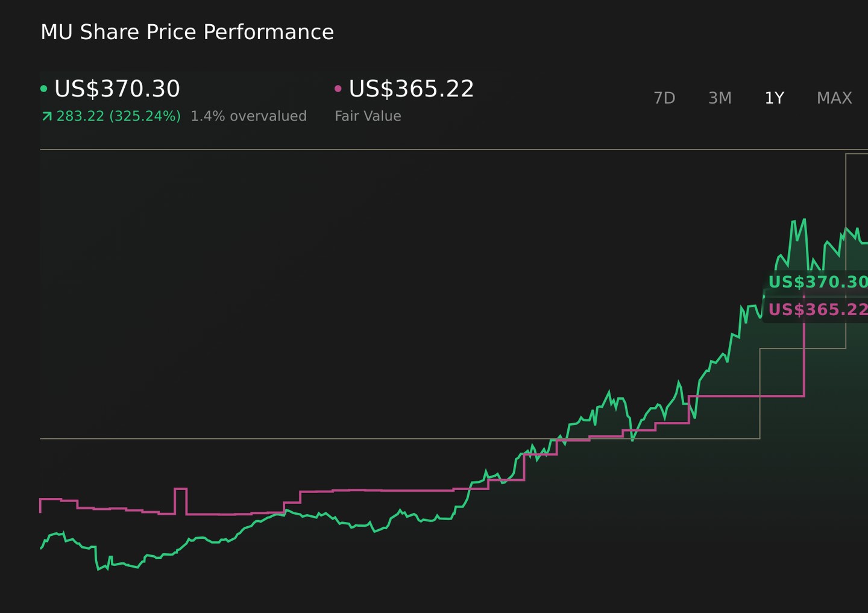Show MAX price history range

click(x=834, y=98)
